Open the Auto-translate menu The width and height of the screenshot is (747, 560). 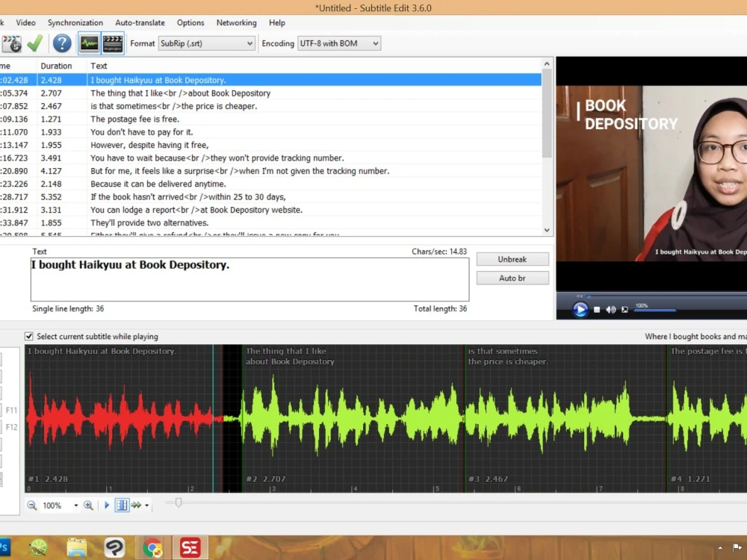[140, 22]
